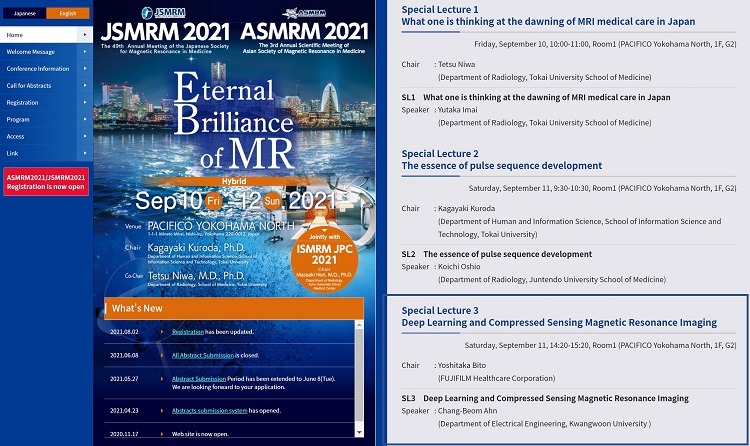
Task: Open the All Abstract Submission link
Action: click(203, 355)
